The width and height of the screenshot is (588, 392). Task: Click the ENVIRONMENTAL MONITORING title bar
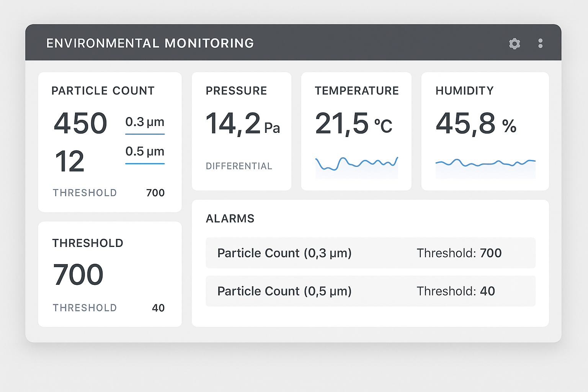(149, 43)
